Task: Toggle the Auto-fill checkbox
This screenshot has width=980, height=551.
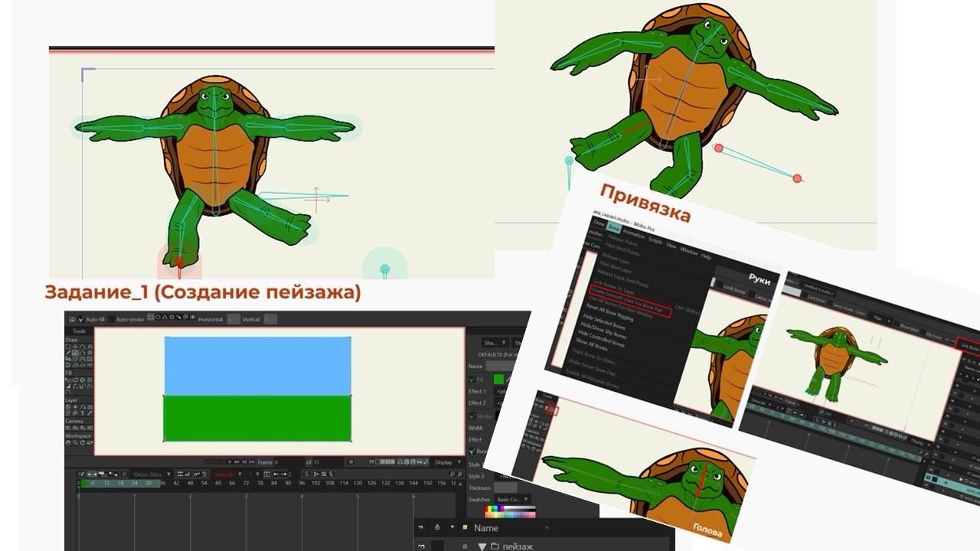Action: point(81,319)
